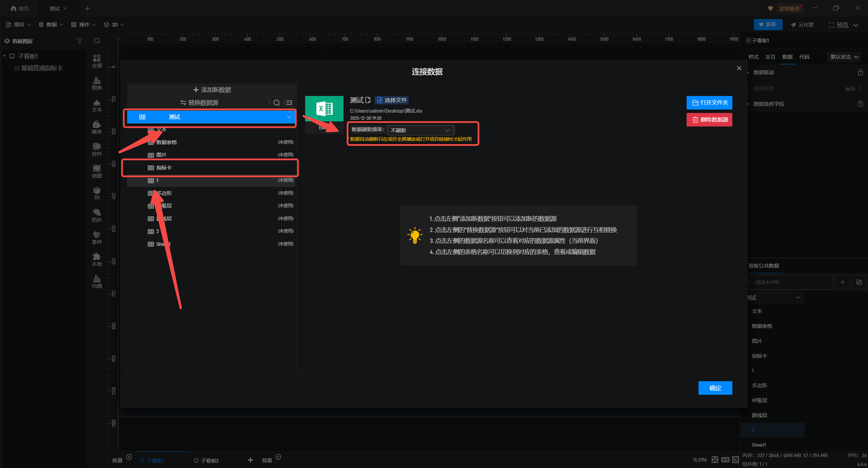Viewport: 868px width, 468px height.
Task: Open the 数据 menu in top toolbar
Action: pyautogui.click(x=51, y=25)
